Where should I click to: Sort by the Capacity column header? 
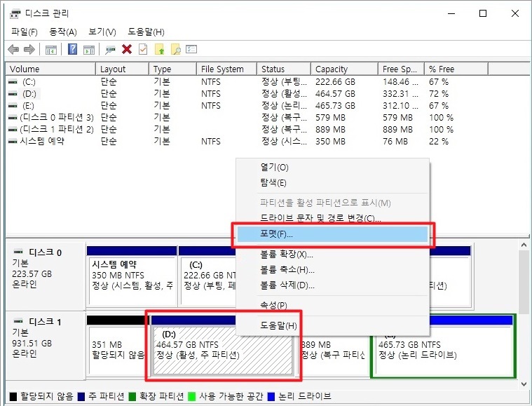point(344,69)
